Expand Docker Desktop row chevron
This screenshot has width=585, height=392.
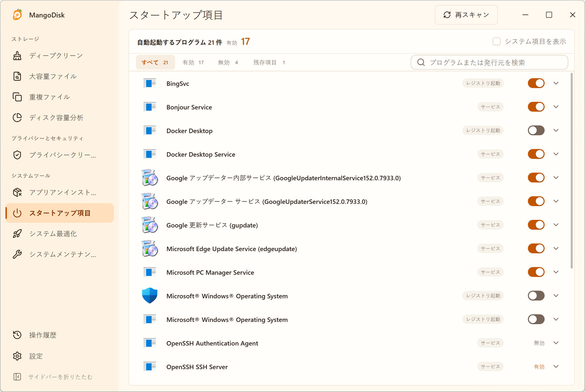coord(556,130)
